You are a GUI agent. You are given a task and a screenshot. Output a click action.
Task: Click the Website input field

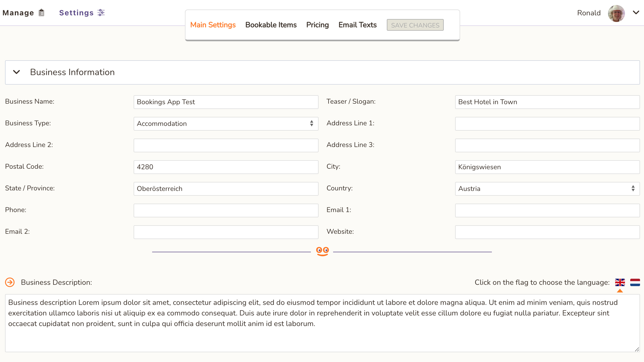point(547,232)
